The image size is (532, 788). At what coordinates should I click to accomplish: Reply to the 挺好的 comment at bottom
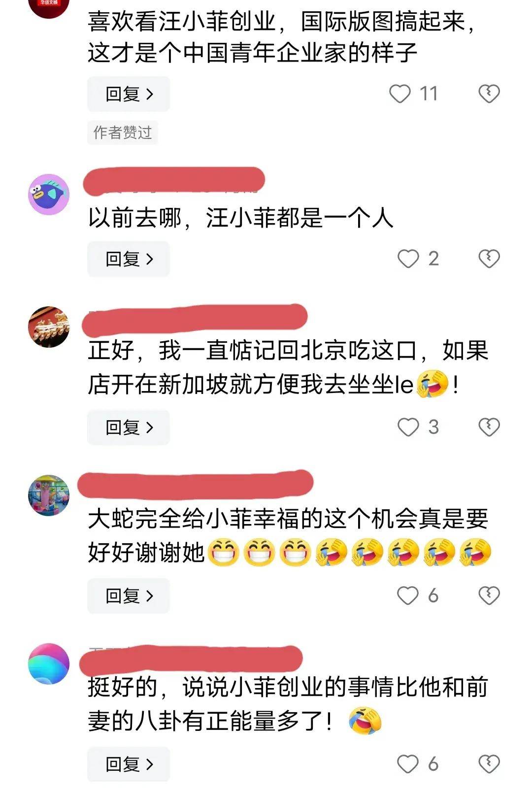pos(129,764)
